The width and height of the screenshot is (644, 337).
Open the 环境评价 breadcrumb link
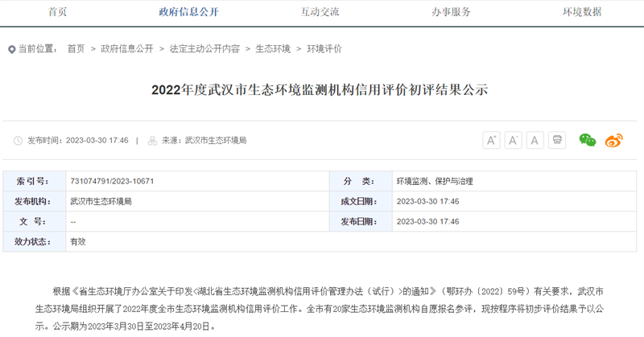click(324, 49)
